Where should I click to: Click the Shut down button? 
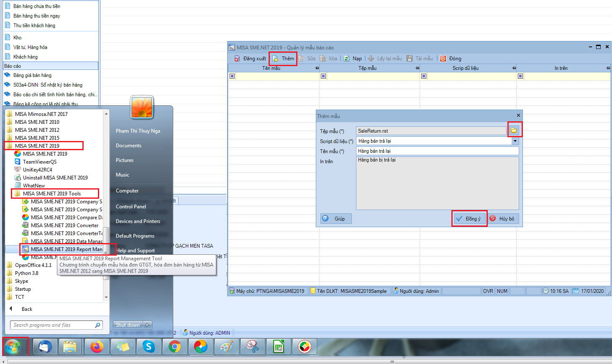(128, 325)
